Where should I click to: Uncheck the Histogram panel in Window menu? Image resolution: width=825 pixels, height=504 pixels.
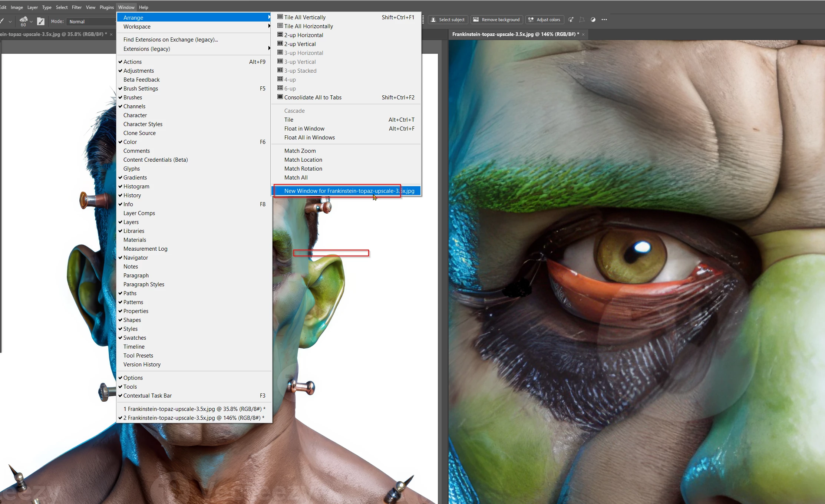[x=136, y=187]
